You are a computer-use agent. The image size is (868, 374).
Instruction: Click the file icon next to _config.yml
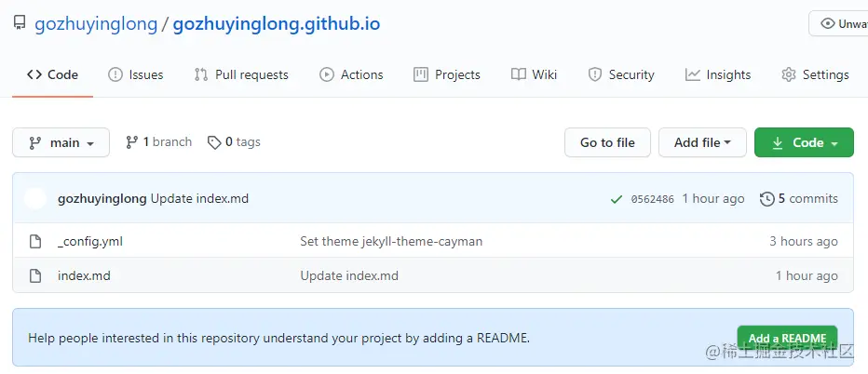point(35,241)
